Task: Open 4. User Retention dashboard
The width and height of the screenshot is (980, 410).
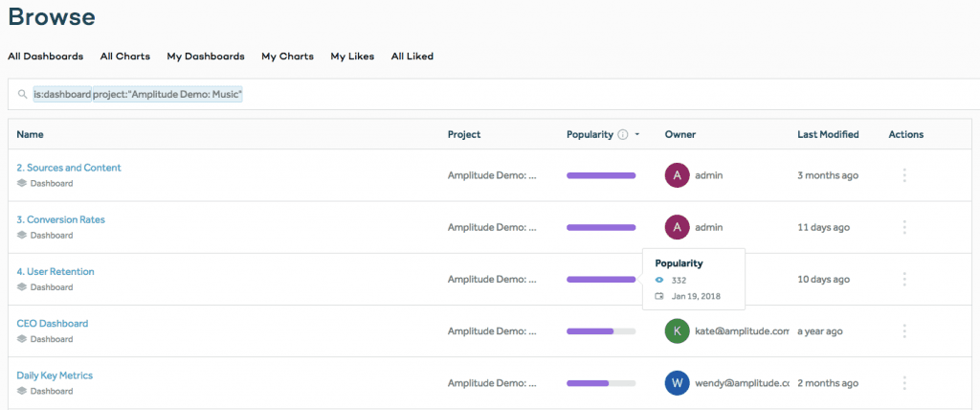Action: tap(56, 272)
